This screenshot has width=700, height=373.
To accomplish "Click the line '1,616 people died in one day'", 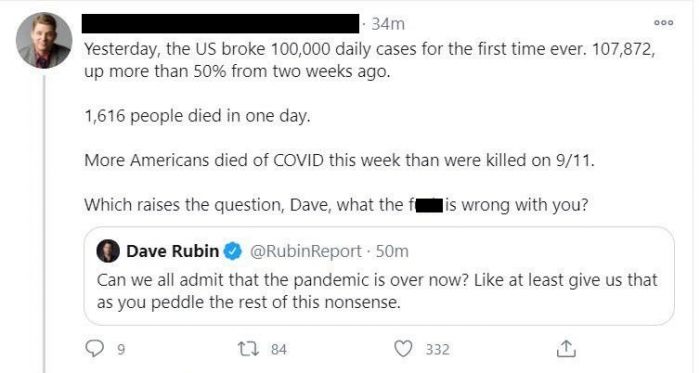I will tap(197, 116).
